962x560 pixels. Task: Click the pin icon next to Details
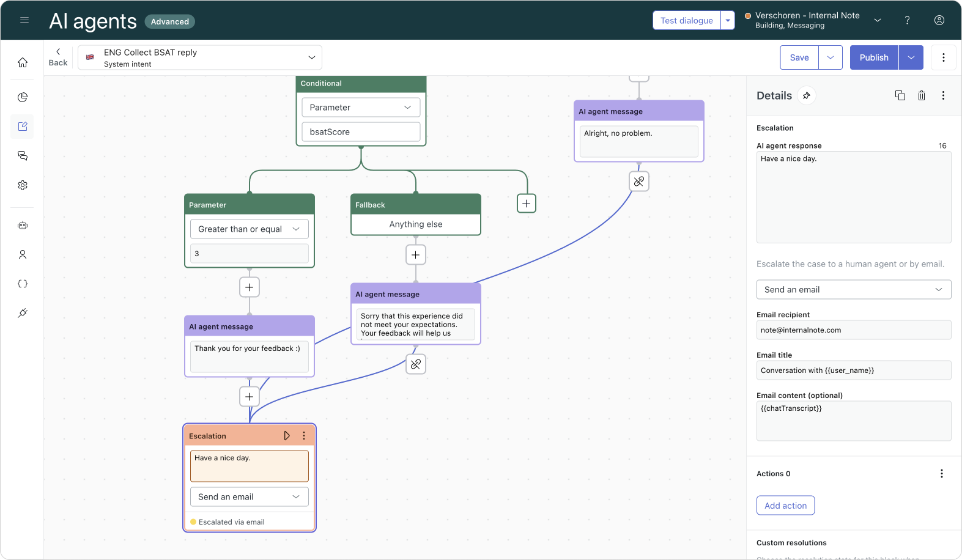(807, 95)
